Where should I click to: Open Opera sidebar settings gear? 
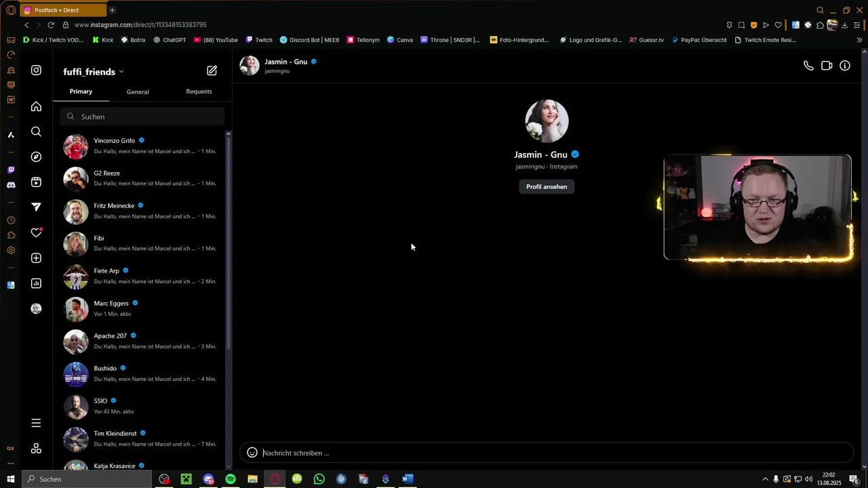click(x=11, y=250)
